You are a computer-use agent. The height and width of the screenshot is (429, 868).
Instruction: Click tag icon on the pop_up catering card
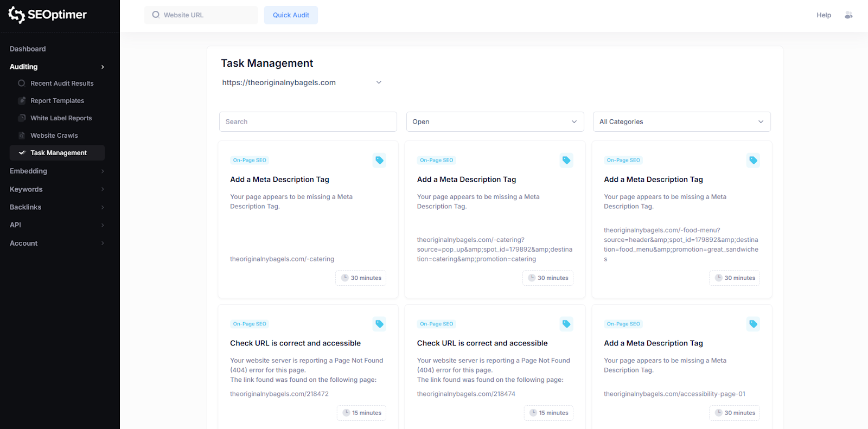pos(566,160)
